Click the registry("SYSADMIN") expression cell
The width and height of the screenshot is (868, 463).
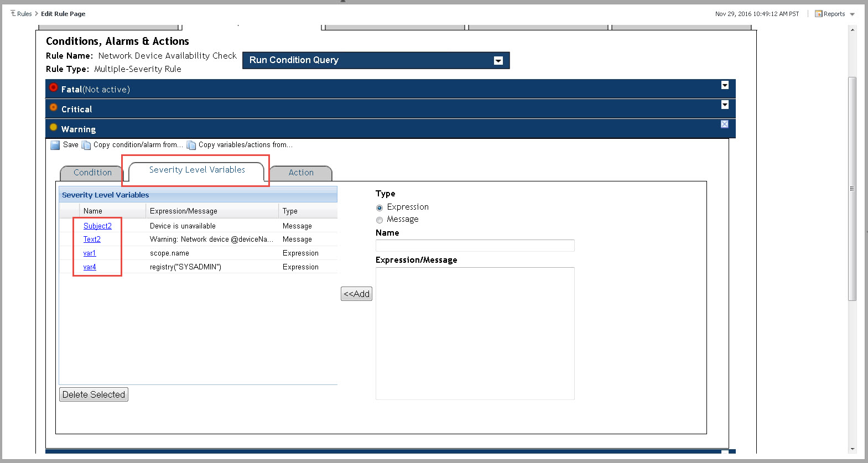(185, 267)
